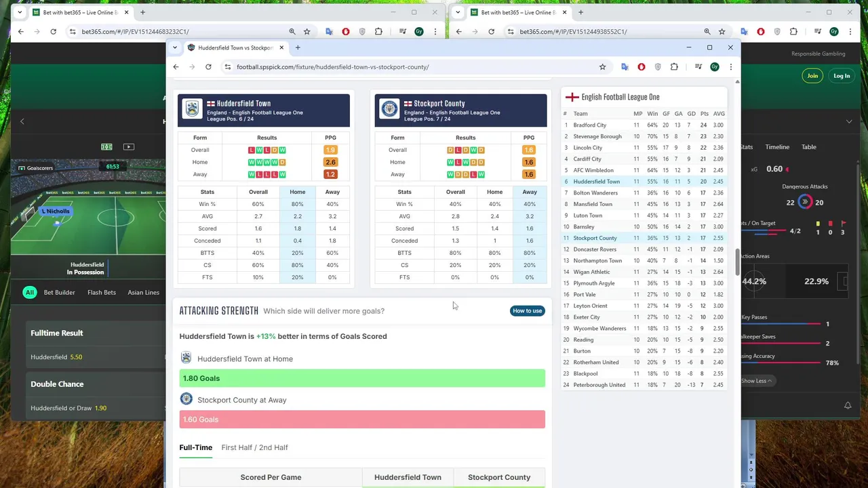Switch to First Half / 2nd Half tab
Screen dimensions: 868x488
click(254, 447)
